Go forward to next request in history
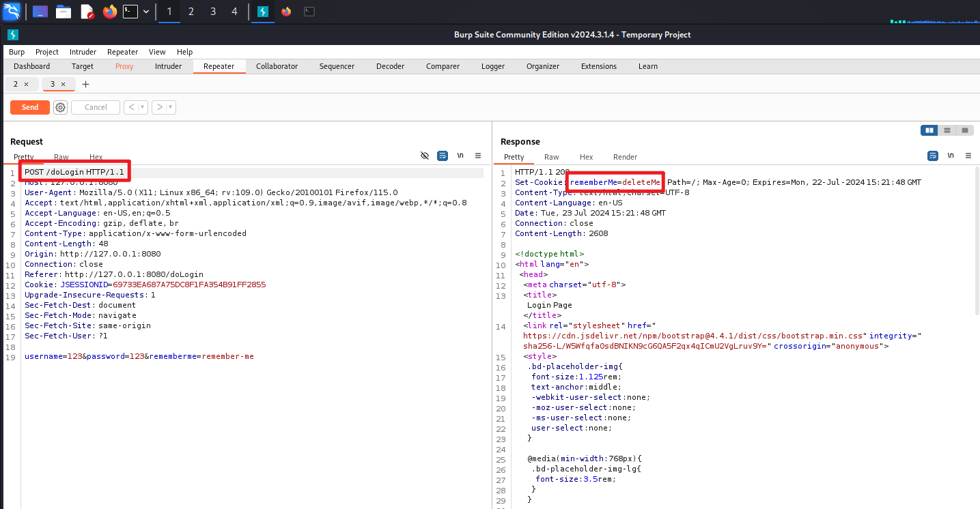 pos(160,107)
